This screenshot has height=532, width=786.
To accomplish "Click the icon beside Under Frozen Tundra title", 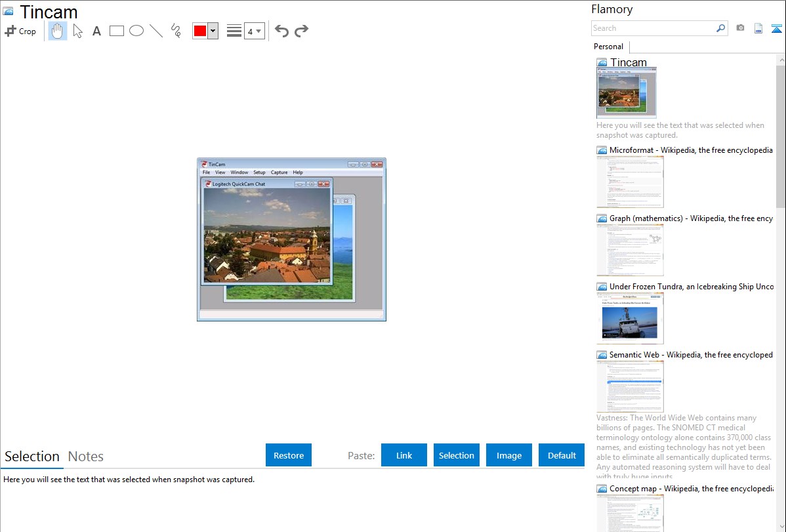I will 602,286.
